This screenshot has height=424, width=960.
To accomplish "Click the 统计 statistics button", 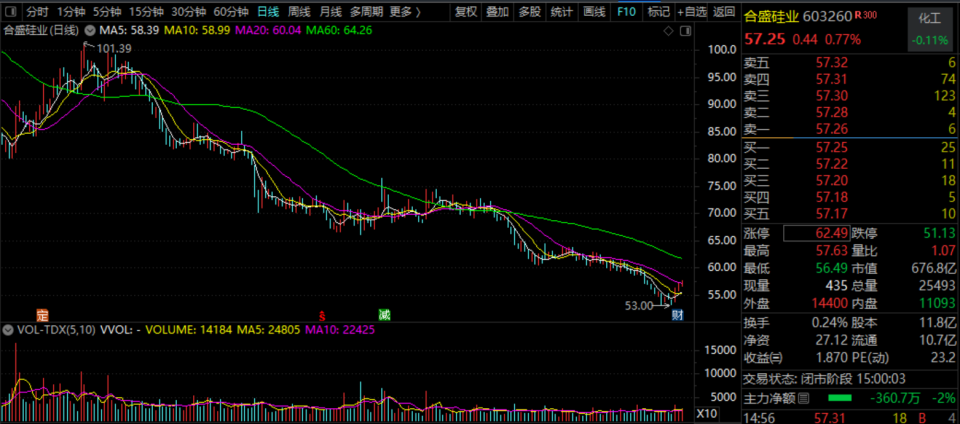I will (562, 11).
